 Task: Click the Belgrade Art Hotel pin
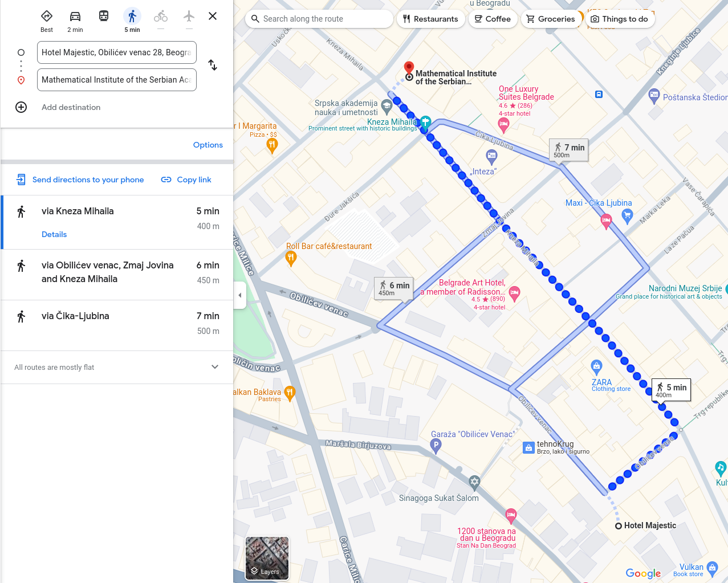[x=514, y=293]
